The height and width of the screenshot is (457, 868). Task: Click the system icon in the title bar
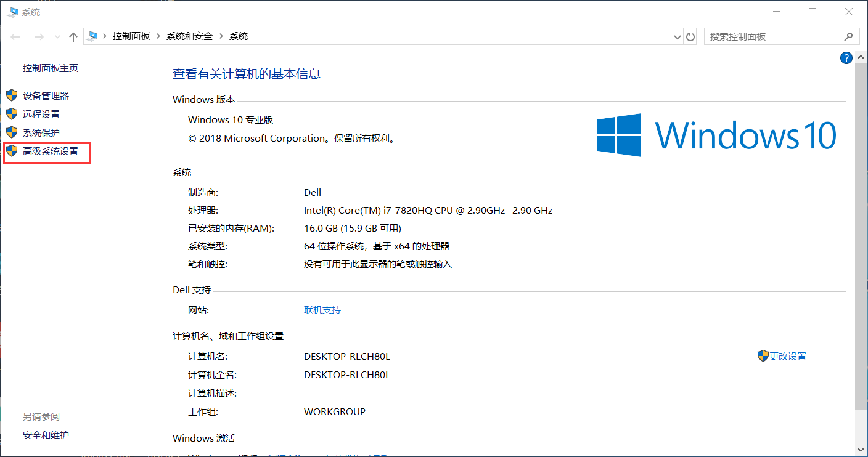12,12
